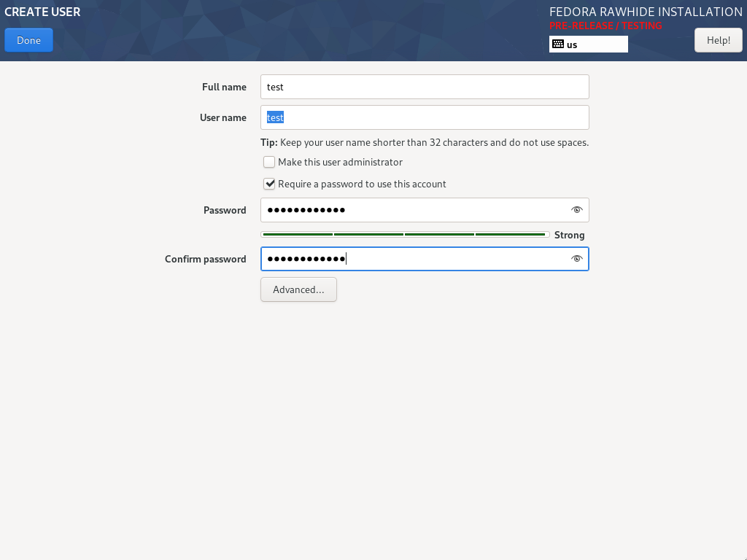Click the Password label

click(225, 210)
